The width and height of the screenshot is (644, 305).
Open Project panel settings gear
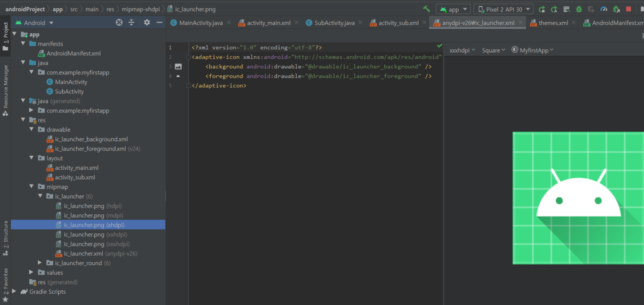(147, 22)
